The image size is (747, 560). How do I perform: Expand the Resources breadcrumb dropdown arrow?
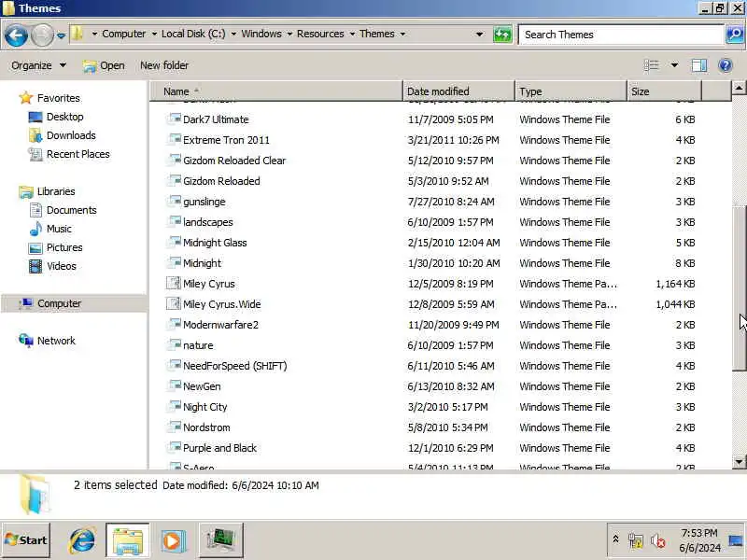click(352, 34)
